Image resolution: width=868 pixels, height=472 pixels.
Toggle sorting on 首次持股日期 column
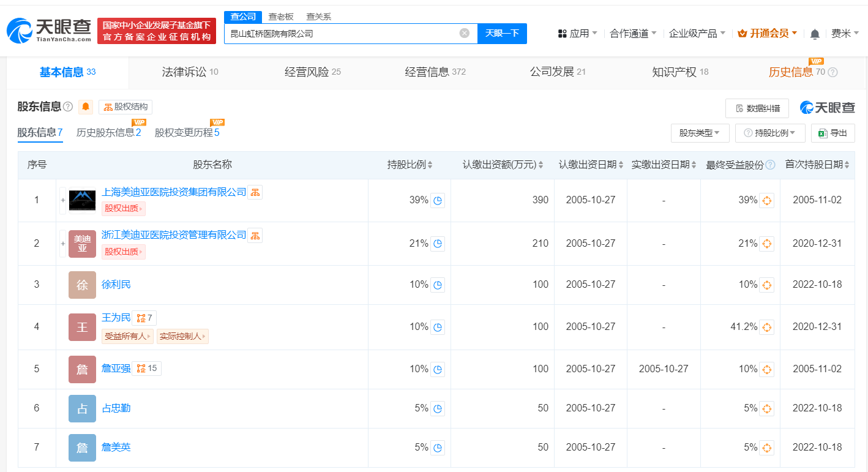[x=847, y=164]
